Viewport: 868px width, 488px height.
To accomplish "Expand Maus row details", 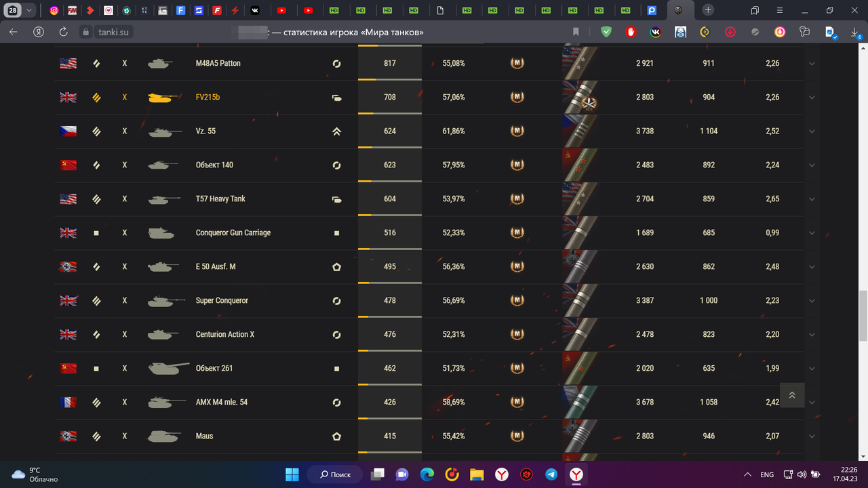I will point(812,436).
